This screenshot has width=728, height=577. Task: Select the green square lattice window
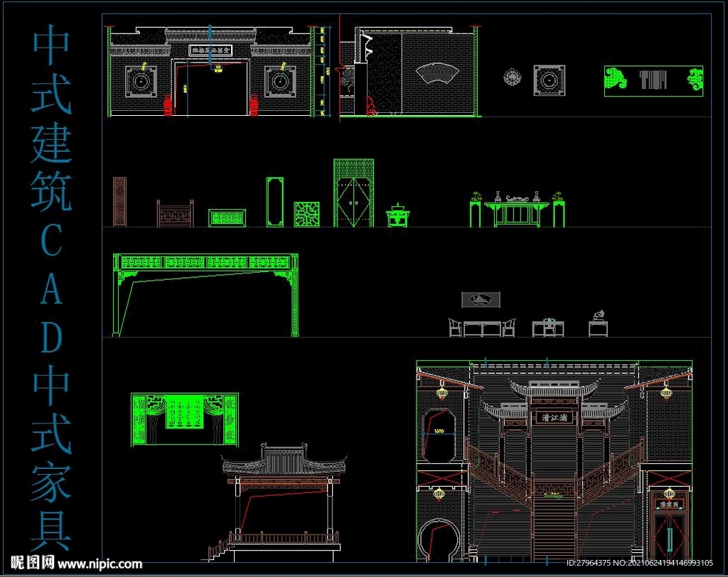[307, 214]
